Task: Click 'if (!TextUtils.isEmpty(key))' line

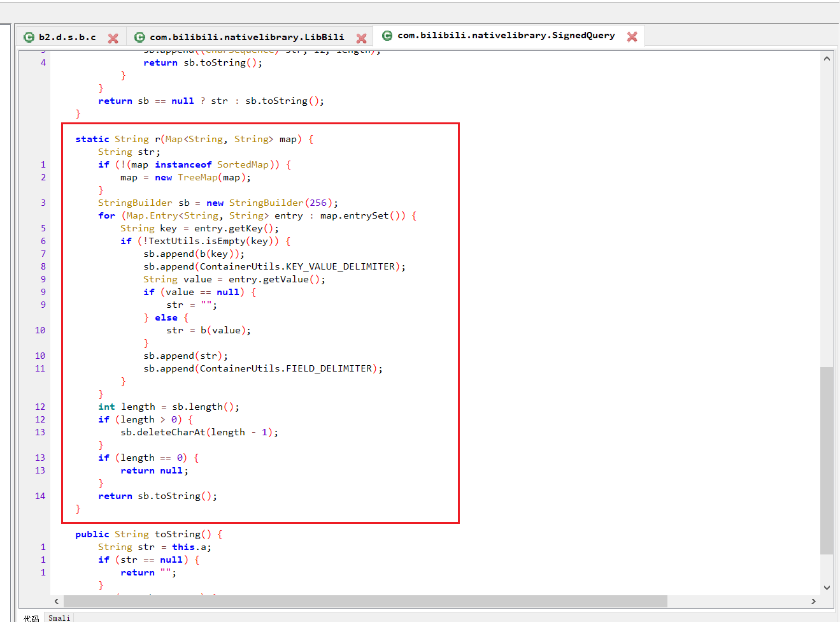Action: (x=206, y=241)
